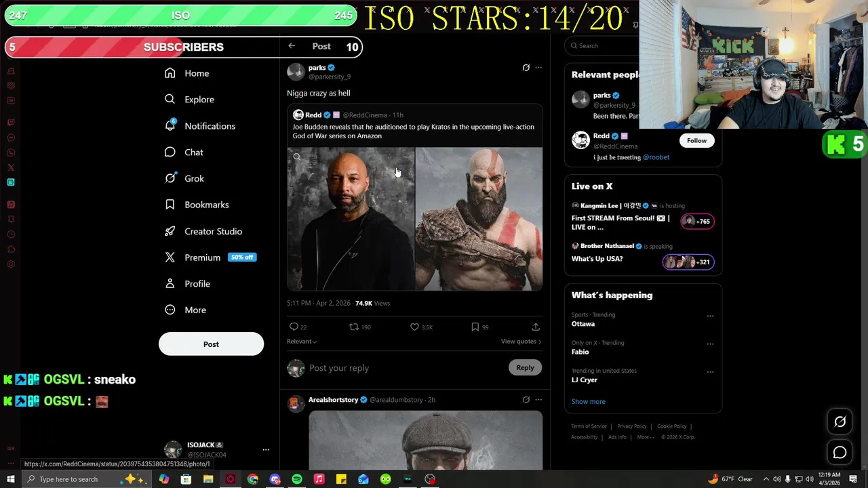Open Creator Studio in X navigation
This screenshot has height=488, width=868.
coord(203,231)
